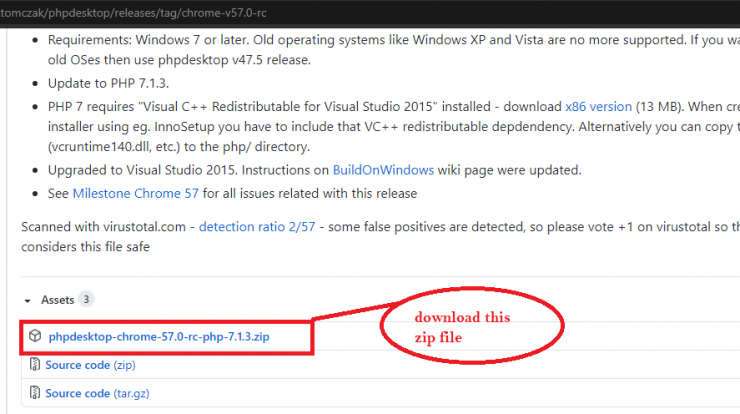Open Milestone Chrome 57 link
Viewport: 740px width, 414px height.
coord(135,194)
